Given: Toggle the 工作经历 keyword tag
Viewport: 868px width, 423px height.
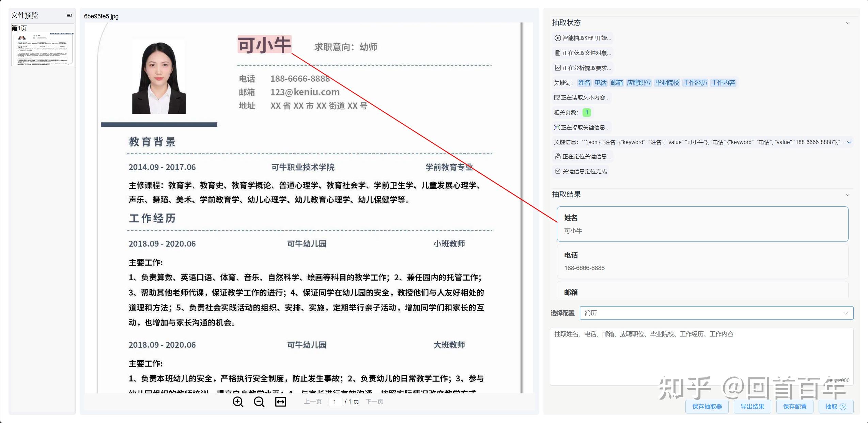Looking at the screenshot, I should 695,82.
